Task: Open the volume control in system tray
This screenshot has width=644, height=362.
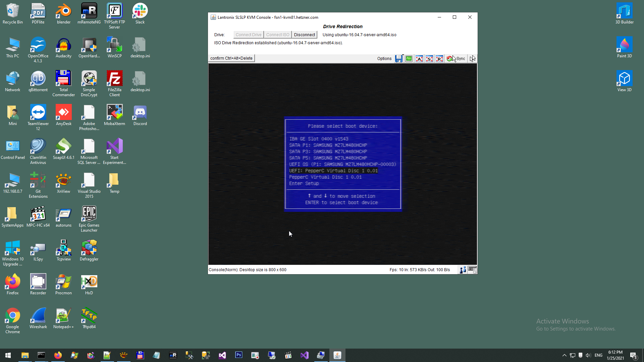Action: [588, 355]
